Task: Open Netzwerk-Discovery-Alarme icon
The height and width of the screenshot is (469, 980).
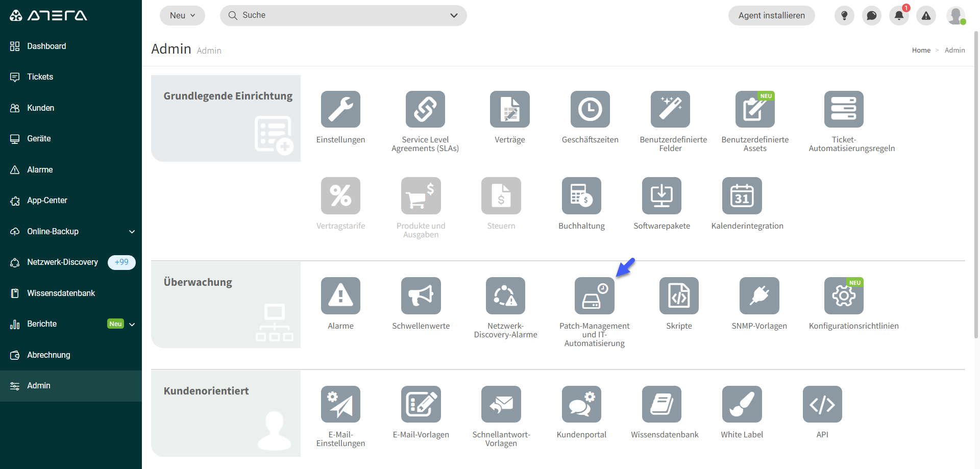Action: tap(505, 295)
